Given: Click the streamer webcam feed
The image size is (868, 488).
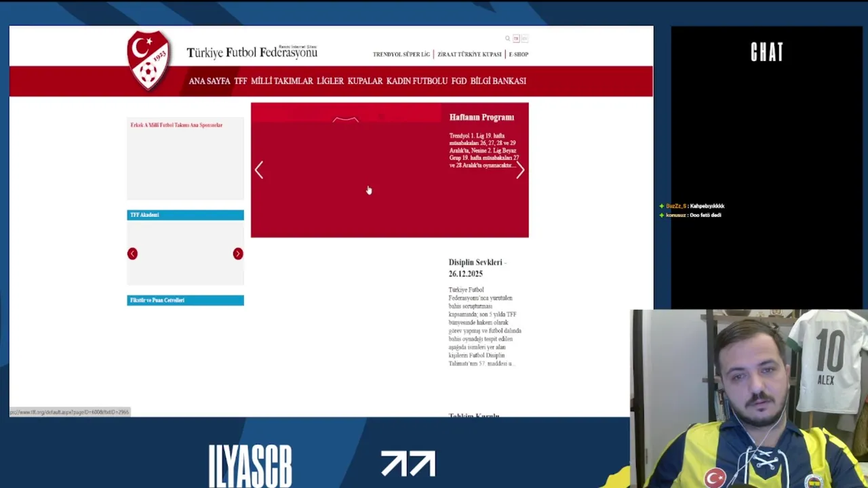Looking at the screenshot, I should coord(749,399).
